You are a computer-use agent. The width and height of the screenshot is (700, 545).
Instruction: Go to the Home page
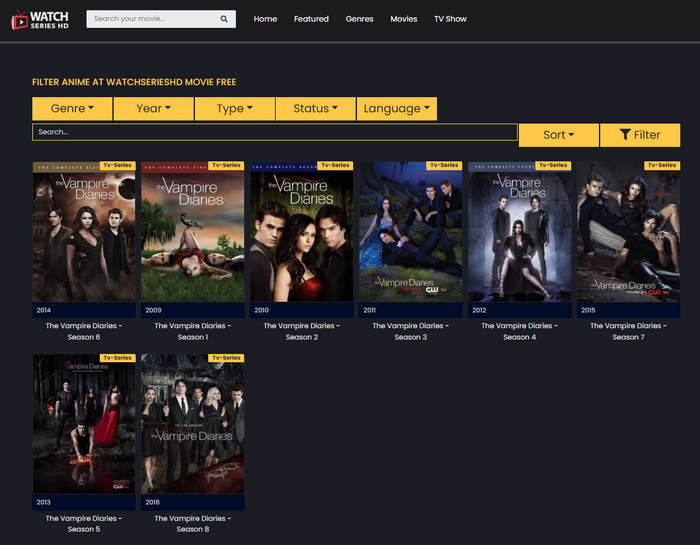(x=265, y=19)
